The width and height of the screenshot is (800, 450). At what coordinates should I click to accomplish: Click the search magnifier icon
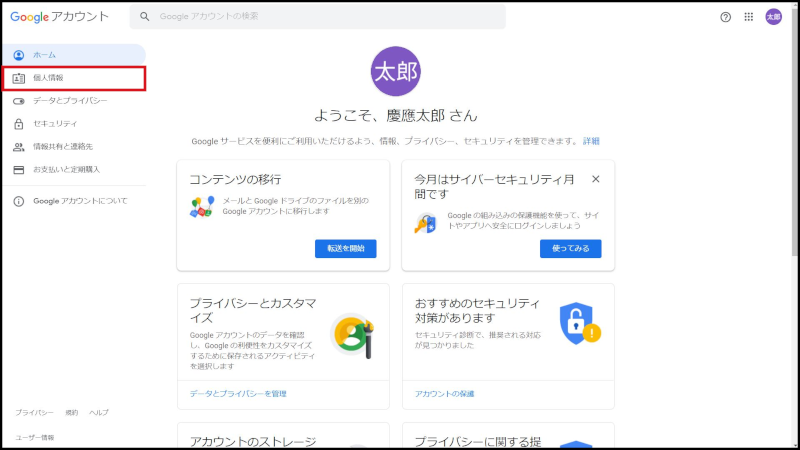146,17
